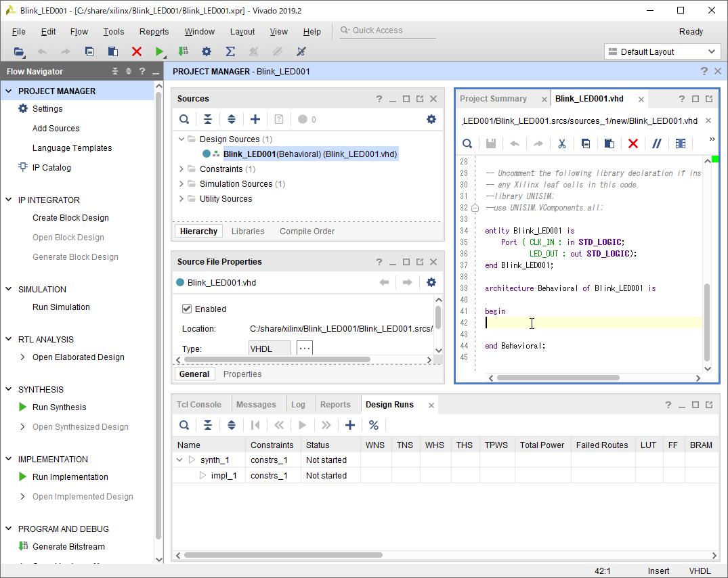Click the Sources panel search icon
Screen dimensions: 728x578
tap(184, 119)
